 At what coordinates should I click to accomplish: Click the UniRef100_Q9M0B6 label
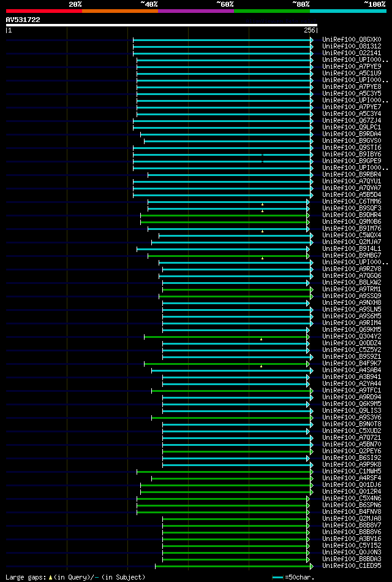tap(352, 222)
